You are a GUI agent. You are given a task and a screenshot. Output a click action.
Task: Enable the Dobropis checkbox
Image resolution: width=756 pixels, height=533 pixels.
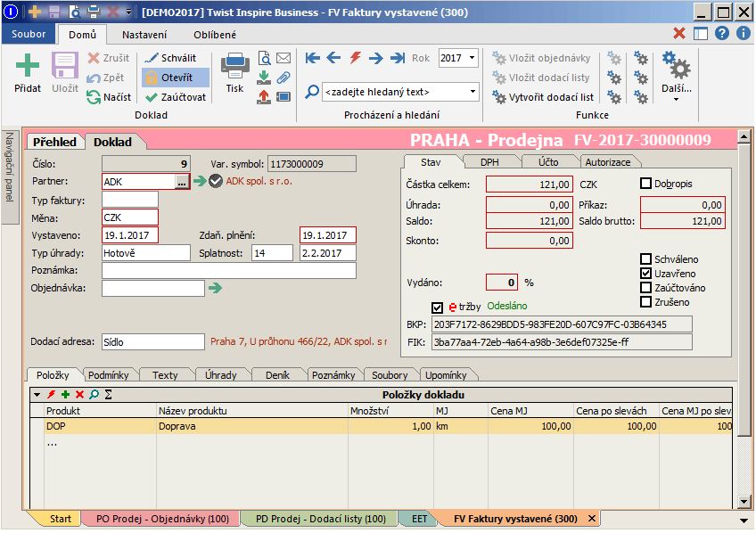point(646,184)
